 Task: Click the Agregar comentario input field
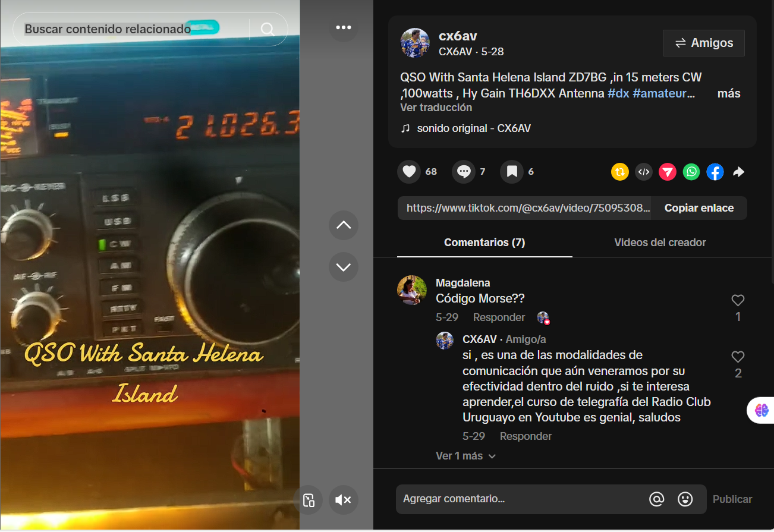pyautogui.click(x=520, y=499)
